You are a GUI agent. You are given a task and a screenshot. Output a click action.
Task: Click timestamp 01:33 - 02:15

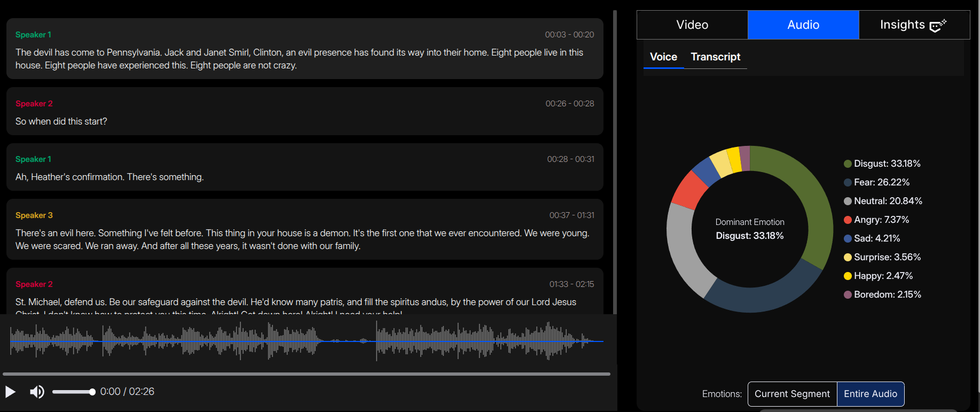[571, 284]
